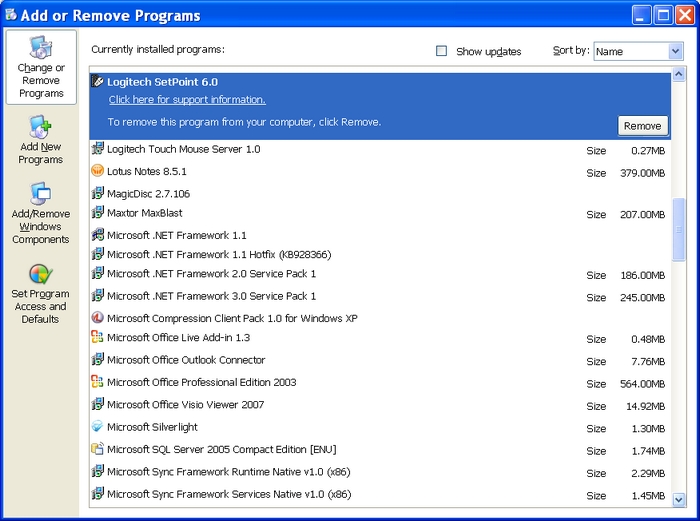The height and width of the screenshot is (521, 700).
Task: Click Microsoft Office Live Add-in icon
Action: point(98,338)
